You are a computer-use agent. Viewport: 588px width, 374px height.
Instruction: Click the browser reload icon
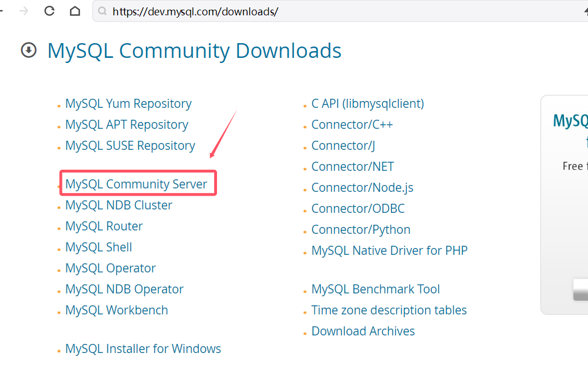click(x=49, y=11)
